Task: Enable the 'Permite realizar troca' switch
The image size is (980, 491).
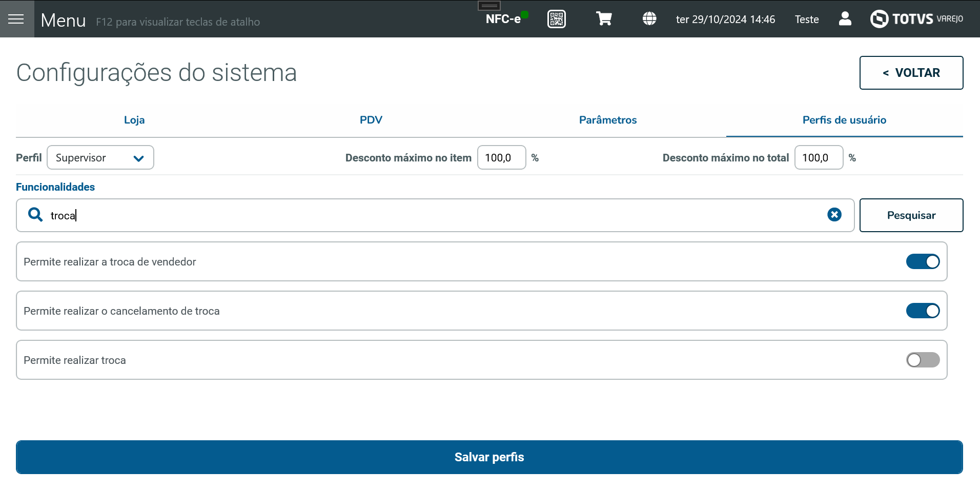Action: (x=923, y=360)
